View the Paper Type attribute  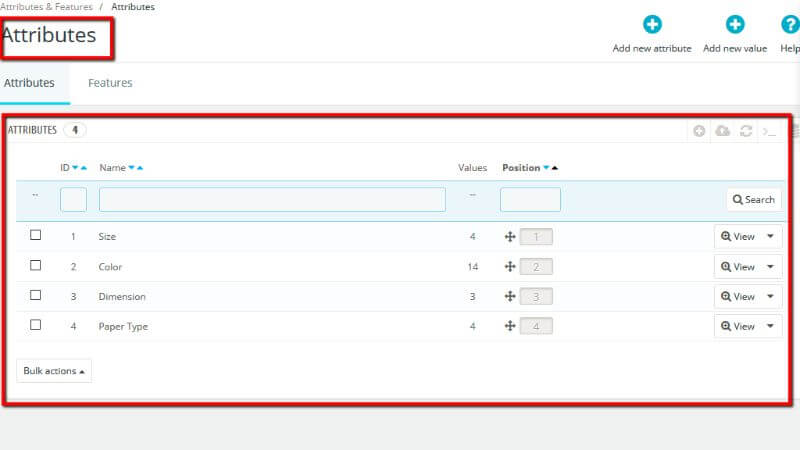click(x=738, y=326)
